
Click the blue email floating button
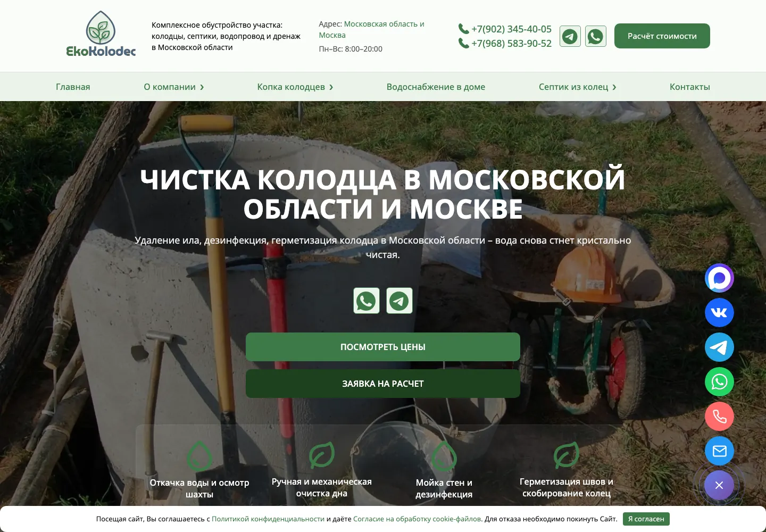pyautogui.click(x=719, y=451)
